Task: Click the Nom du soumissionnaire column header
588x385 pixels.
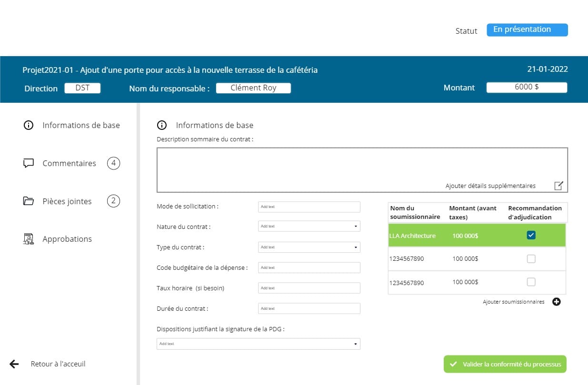Action: point(415,213)
